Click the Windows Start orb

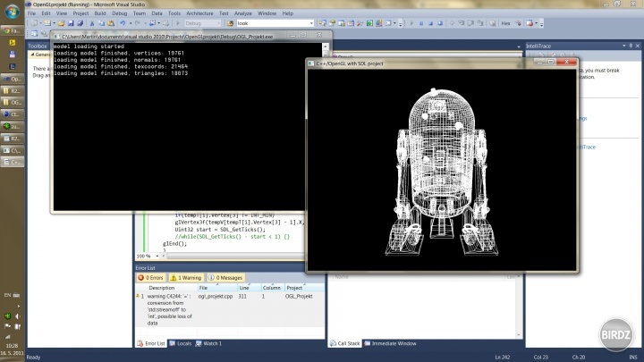(x=13, y=12)
